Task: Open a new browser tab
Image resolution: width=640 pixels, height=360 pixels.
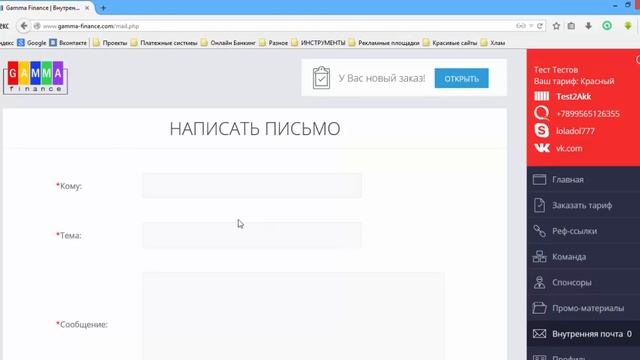Action: click(x=103, y=8)
